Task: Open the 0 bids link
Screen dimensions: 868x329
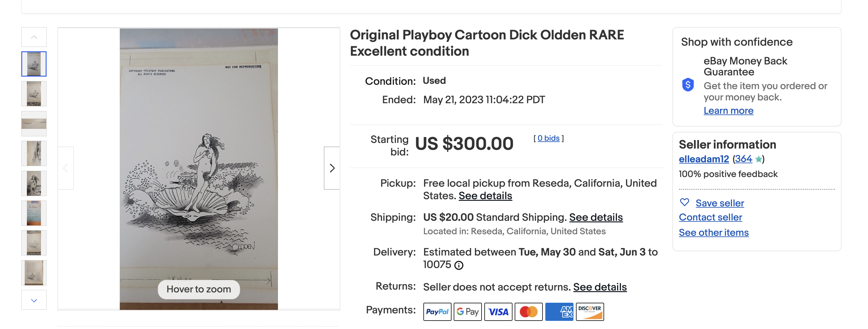Action: point(548,138)
